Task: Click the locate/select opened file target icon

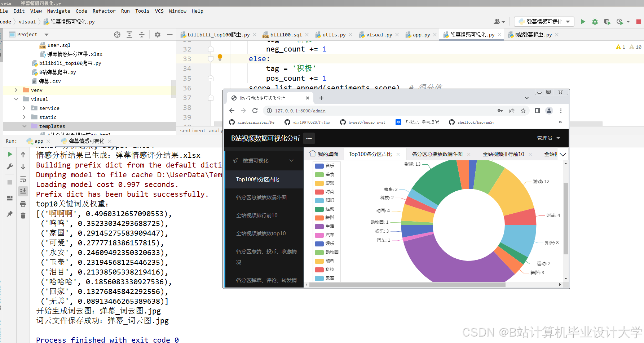Action: (x=117, y=35)
